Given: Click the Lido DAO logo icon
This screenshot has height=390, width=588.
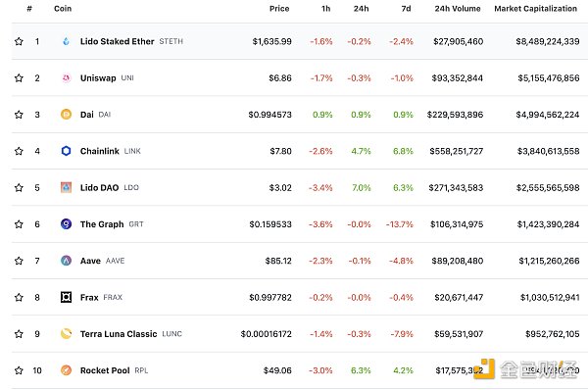Looking at the screenshot, I should click(x=66, y=187).
